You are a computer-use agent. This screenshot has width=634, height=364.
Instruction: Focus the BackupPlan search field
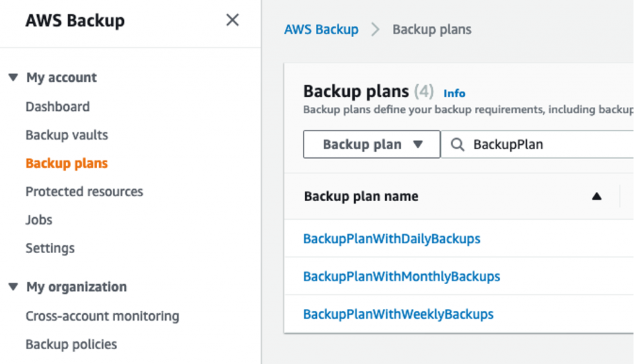tap(545, 144)
